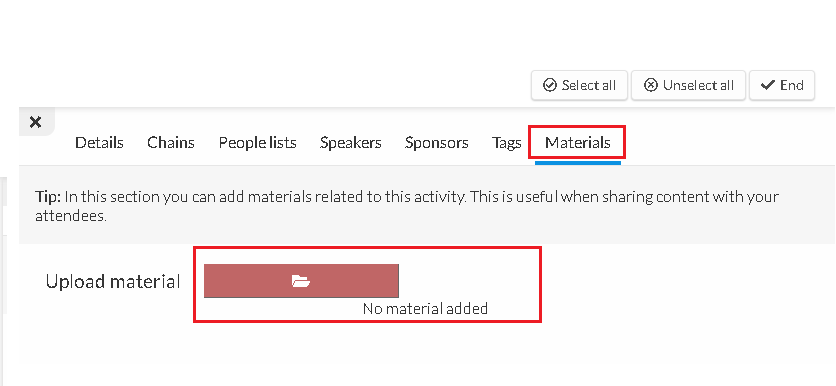Click the checkmark icon on Select all
This screenshot has width=836, height=386.
[x=550, y=85]
